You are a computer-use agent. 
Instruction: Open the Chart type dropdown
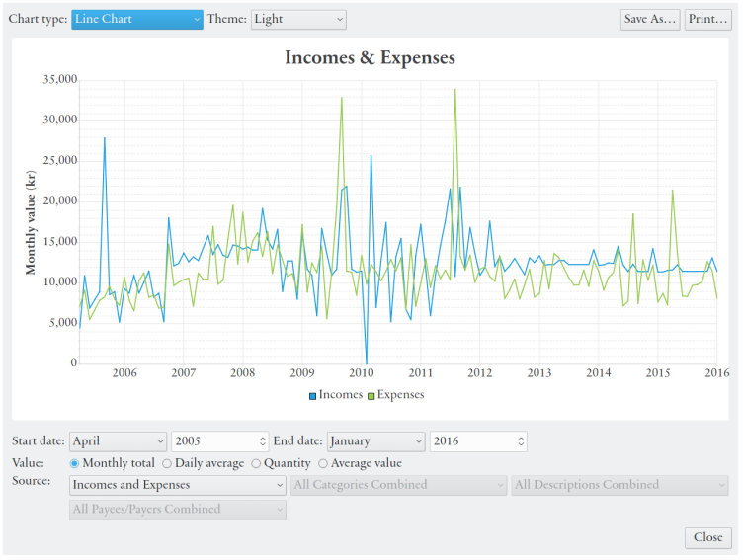coord(136,19)
